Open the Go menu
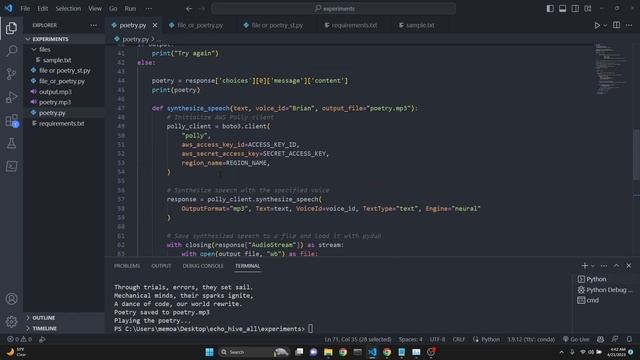This screenshot has width=640, height=360. click(x=113, y=9)
